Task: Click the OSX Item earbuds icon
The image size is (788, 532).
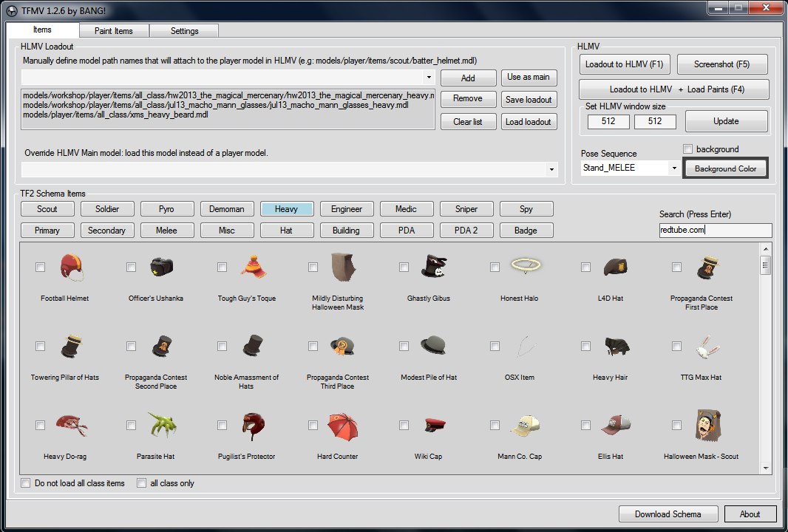Action: 526,346
